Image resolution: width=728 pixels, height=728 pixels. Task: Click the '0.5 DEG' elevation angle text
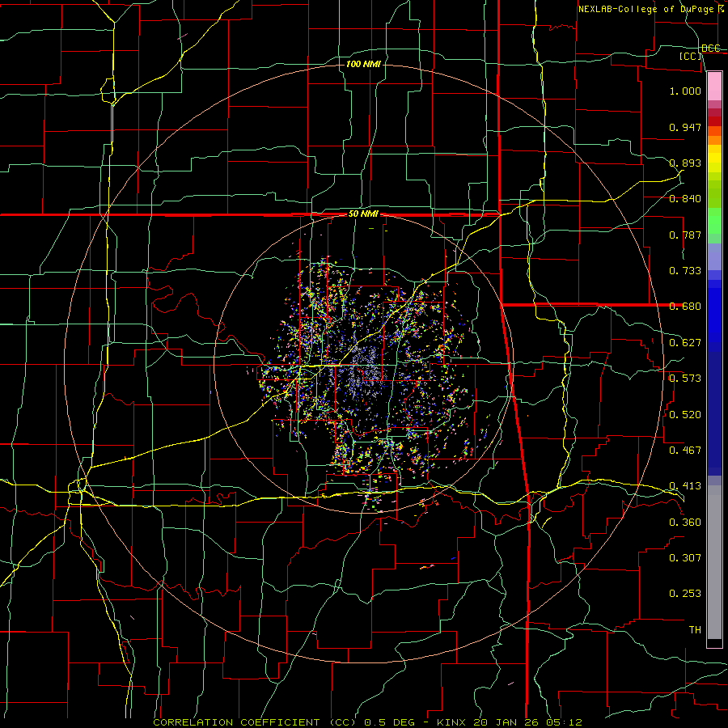click(389, 722)
